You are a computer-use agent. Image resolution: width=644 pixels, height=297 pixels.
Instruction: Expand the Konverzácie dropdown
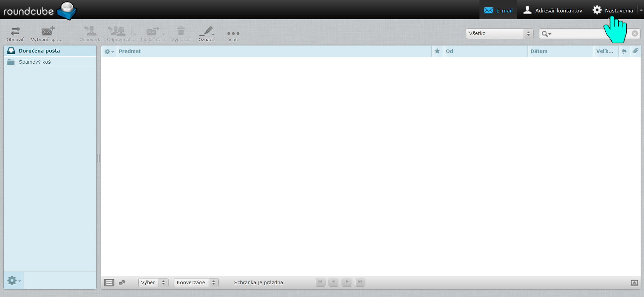pyautogui.click(x=196, y=283)
